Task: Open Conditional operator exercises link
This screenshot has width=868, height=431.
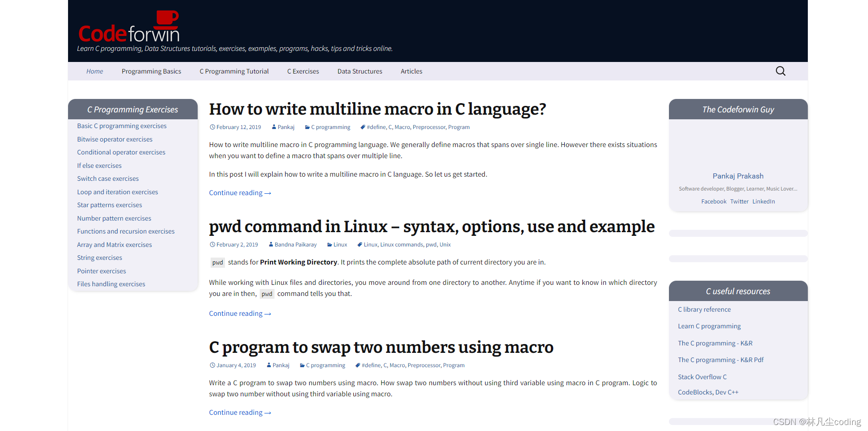Action: [x=121, y=152]
